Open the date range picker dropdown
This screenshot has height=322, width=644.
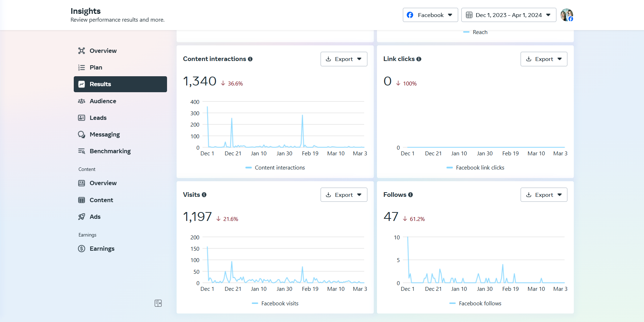[x=509, y=15]
